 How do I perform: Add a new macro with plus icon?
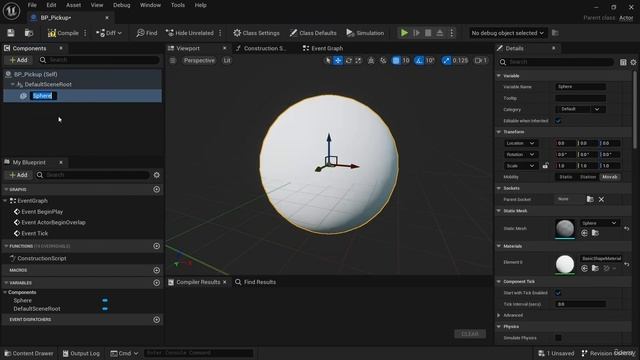tap(156, 270)
